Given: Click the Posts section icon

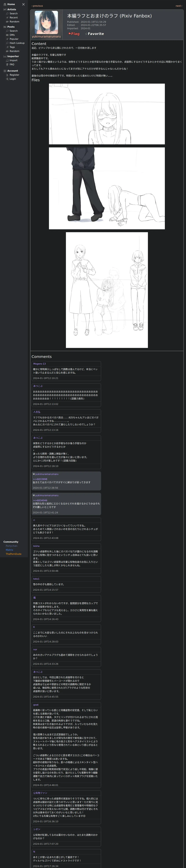Looking at the screenshot, I should 5,27.
